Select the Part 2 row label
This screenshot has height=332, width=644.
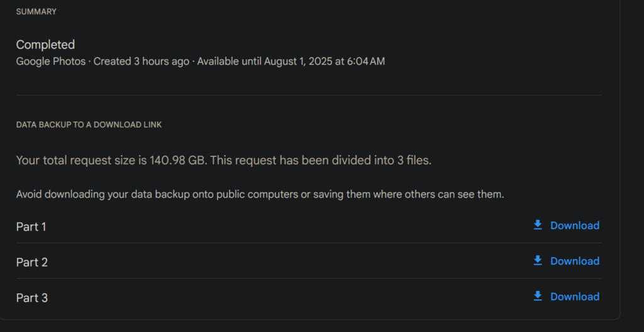tap(32, 262)
